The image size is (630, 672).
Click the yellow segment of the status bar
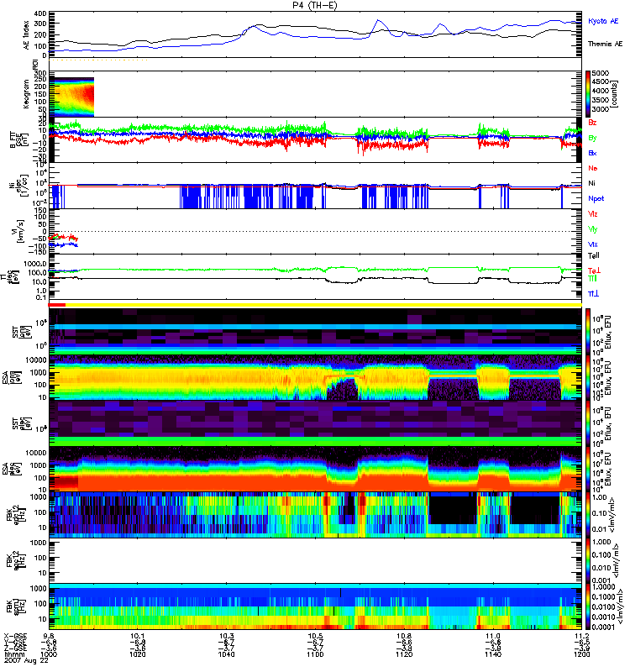pyautogui.click(x=323, y=305)
